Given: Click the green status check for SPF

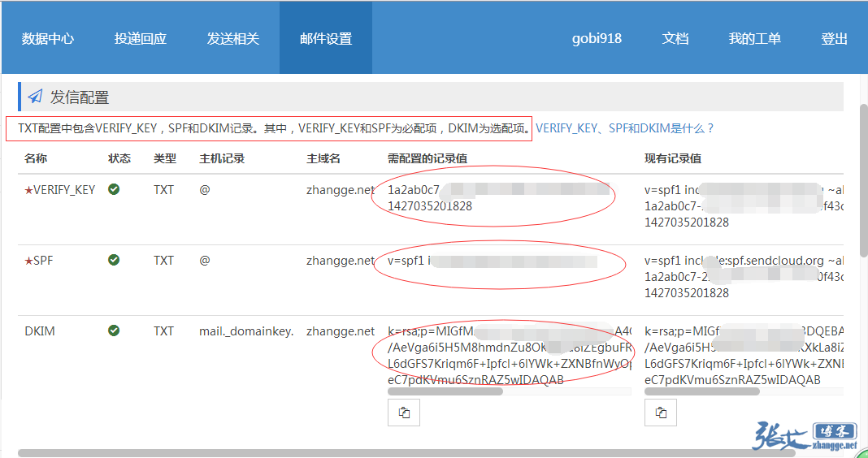Looking at the screenshot, I should 114,260.
